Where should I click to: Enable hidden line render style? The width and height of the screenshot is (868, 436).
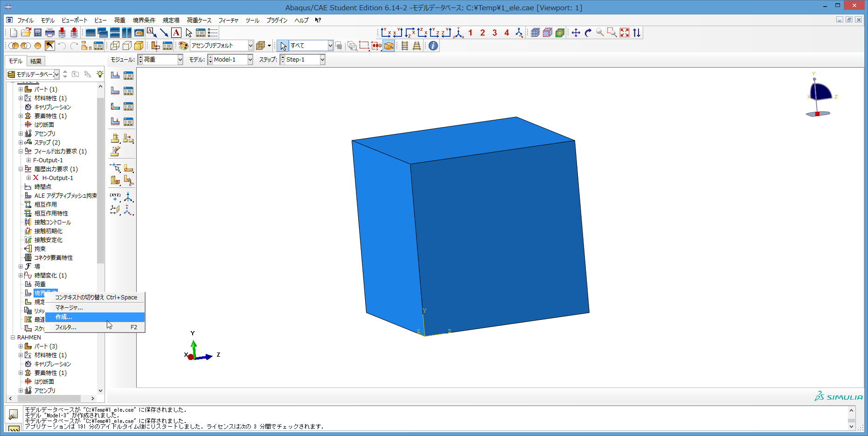pyautogui.click(x=127, y=46)
